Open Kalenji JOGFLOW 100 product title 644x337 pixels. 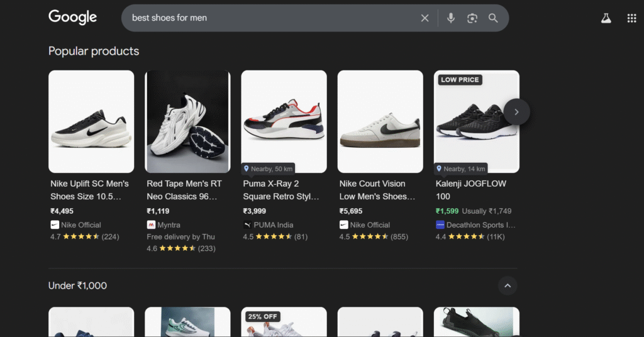coord(471,190)
